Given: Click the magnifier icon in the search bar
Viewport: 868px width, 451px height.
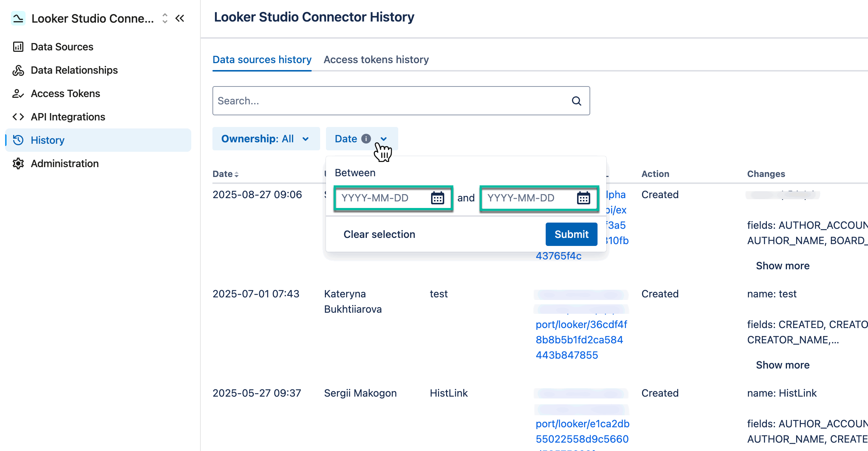Looking at the screenshot, I should coord(577,101).
